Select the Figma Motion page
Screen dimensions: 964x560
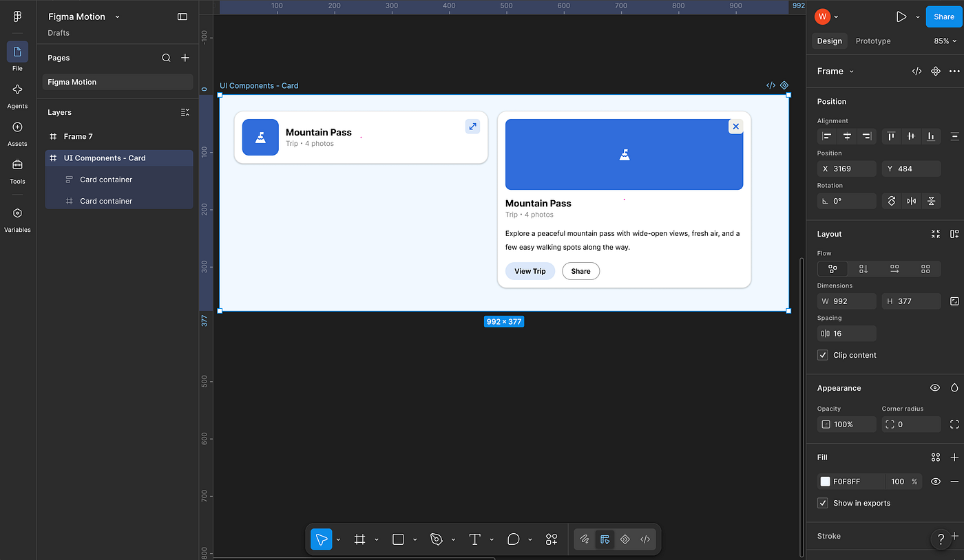pyautogui.click(x=118, y=82)
